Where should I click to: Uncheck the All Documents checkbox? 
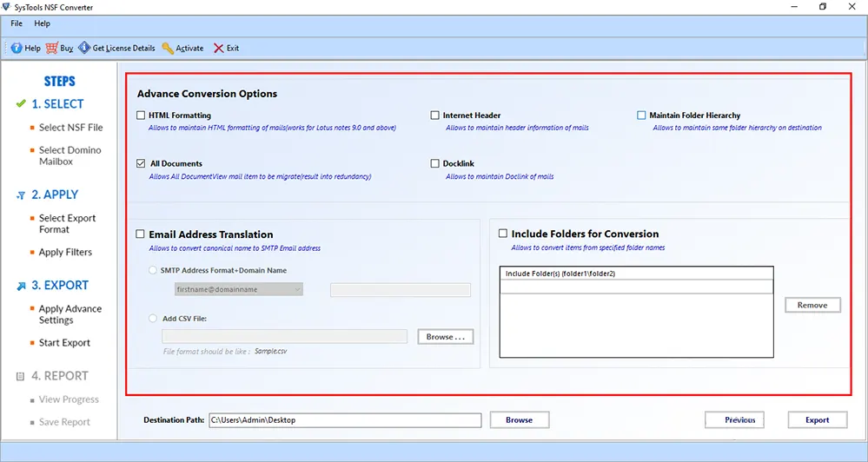point(141,163)
